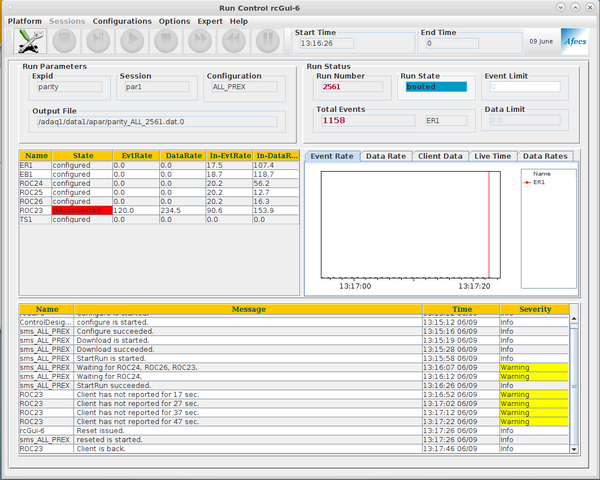Screen dimensions: 600x480
Task: Select the 'StartRun succeeded.' log message
Action: click(x=294, y=385)
